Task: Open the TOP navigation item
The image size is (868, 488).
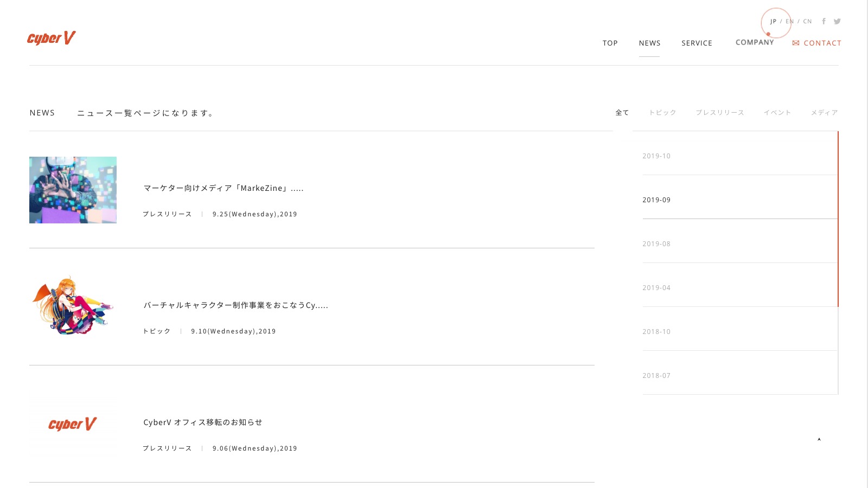Action: coord(610,43)
